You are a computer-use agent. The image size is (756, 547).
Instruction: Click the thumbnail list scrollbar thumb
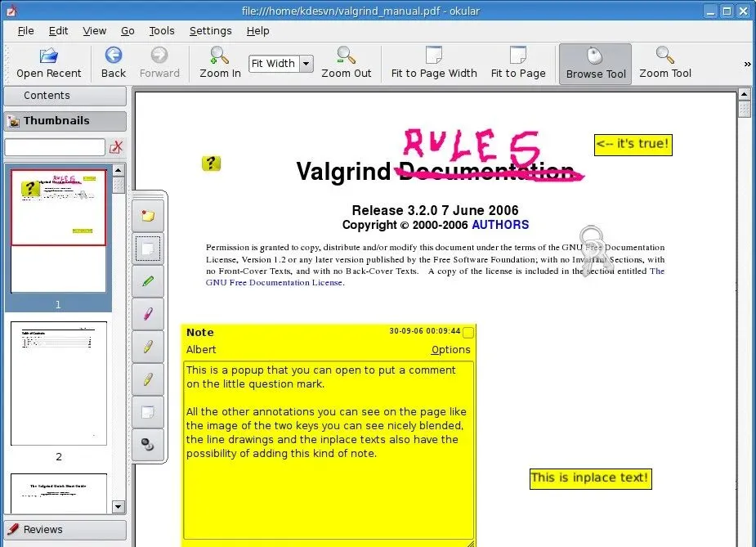(119, 186)
